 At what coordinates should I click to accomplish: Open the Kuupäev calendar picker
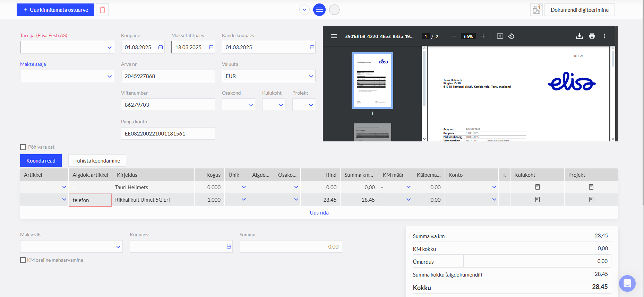coord(161,47)
